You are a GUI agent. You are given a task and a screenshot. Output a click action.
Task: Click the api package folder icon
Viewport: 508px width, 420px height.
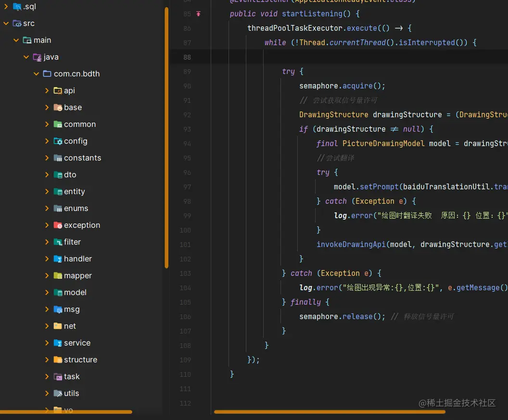pos(58,91)
